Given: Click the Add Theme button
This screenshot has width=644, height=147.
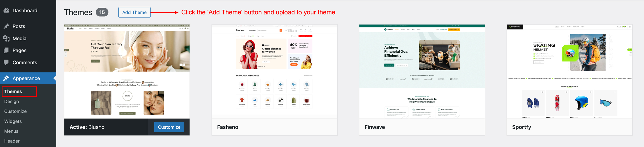Looking at the screenshot, I should click(x=134, y=12).
